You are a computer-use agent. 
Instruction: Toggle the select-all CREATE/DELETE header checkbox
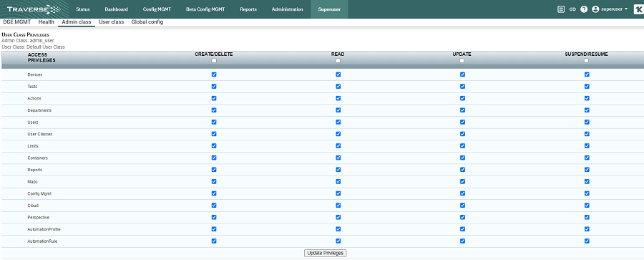214,60
